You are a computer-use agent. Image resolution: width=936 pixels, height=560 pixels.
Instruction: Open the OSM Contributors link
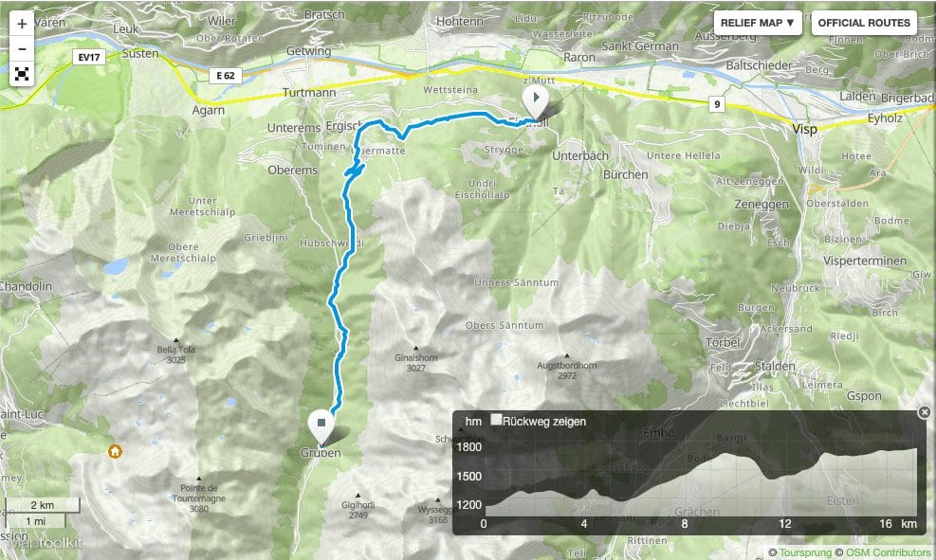click(x=888, y=552)
